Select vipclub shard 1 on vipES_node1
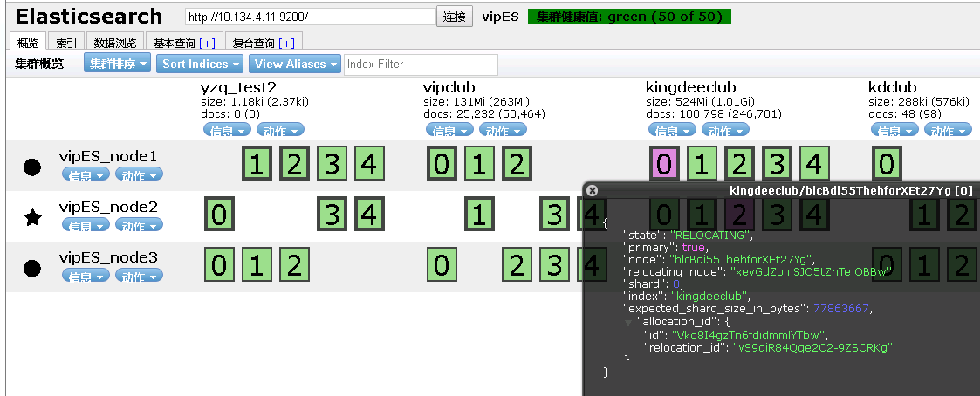This screenshot has width=980, height=396. tap(479, 164)
